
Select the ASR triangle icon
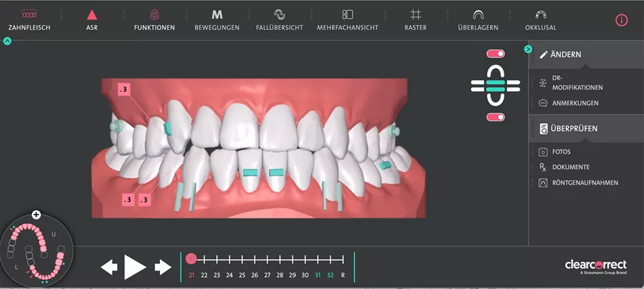[92, 15]
